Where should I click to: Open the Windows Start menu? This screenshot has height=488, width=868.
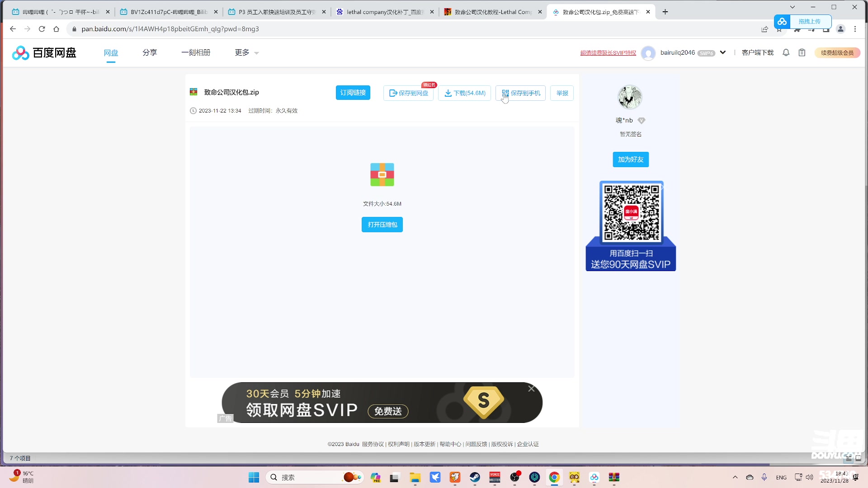pos(254,477)
